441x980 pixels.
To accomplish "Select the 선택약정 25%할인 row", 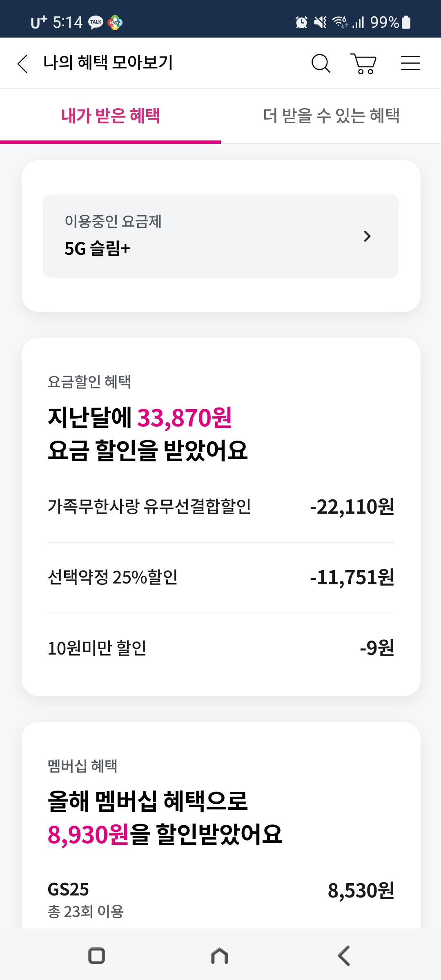I will pos(220,577).
